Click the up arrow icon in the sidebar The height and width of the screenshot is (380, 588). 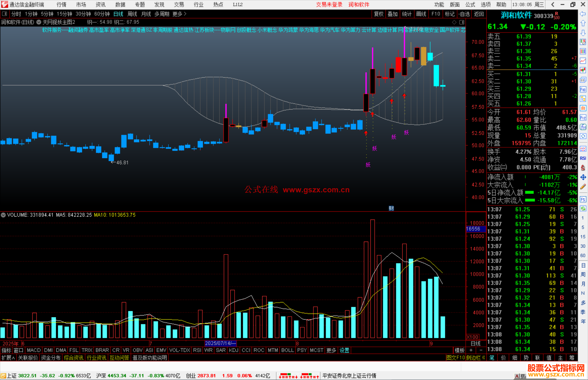(x=583, y=23)
